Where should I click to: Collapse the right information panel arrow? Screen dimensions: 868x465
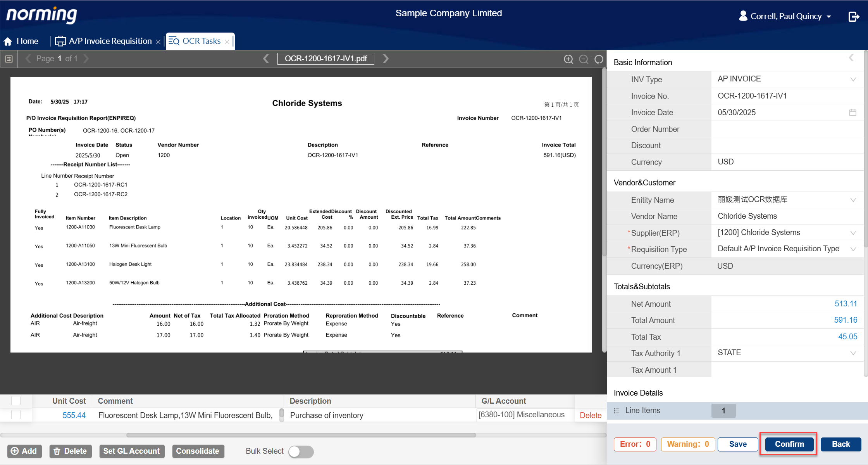[851, 58]
